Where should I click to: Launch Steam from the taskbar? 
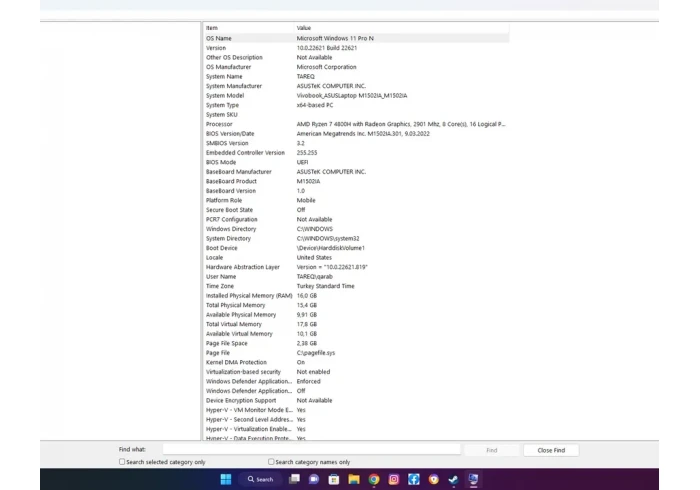click(x=454, y=479)
